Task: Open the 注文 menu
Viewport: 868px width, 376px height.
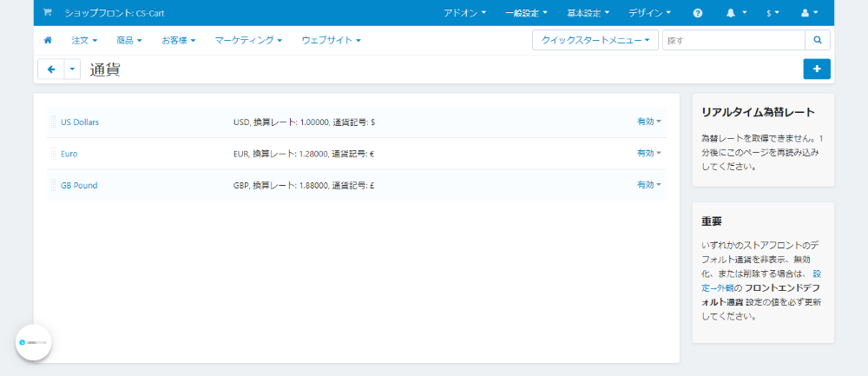Action: tap(84, 40)
